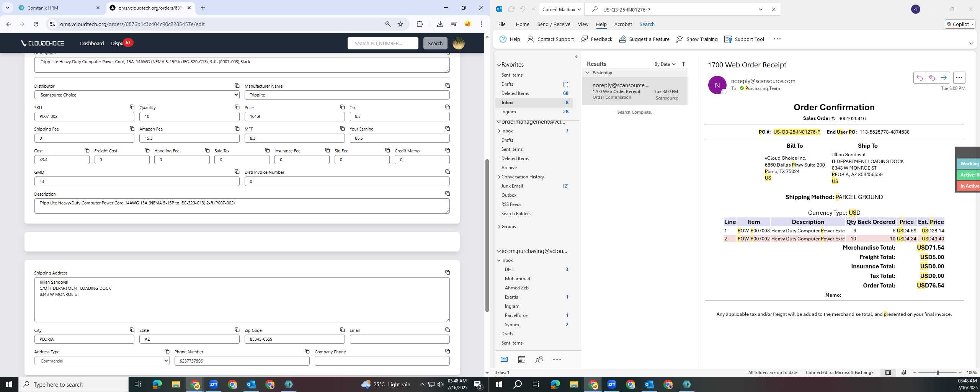Click Show Training button
The height and width of the screenshot is (392, 980).
(697, 39)
